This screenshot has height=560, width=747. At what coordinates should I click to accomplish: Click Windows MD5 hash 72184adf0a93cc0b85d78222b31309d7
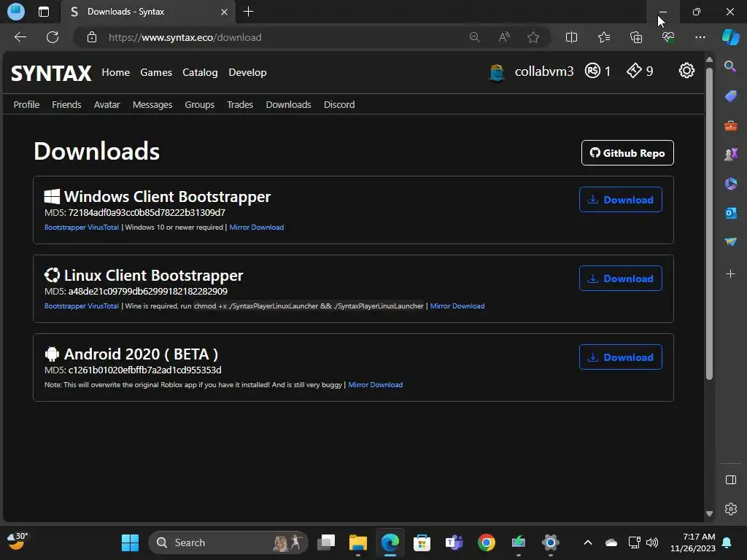click(147, 212)
